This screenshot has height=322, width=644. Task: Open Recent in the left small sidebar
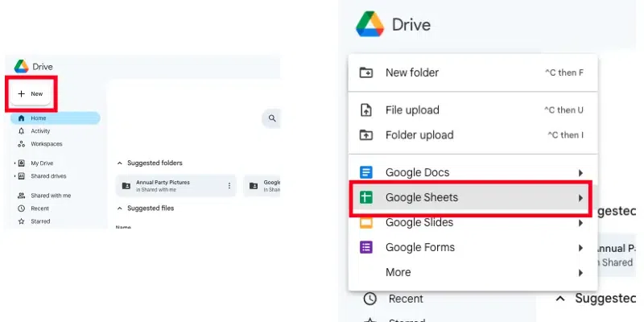39,208
